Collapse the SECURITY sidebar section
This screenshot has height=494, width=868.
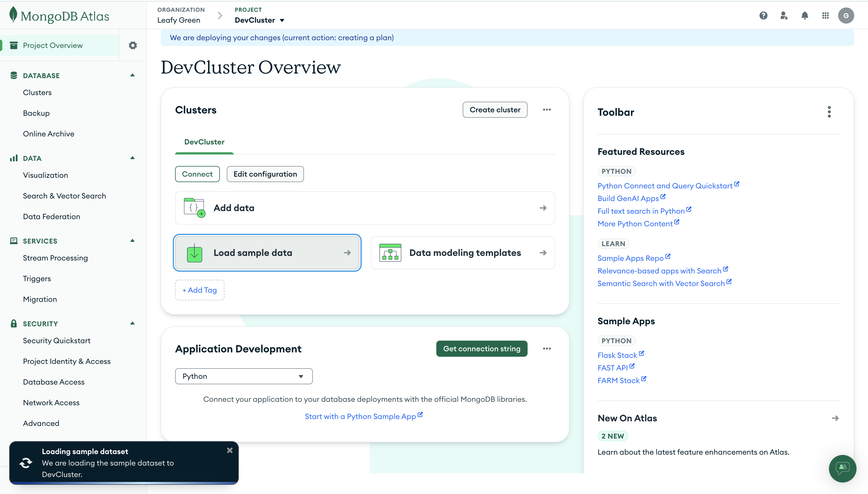133,323
